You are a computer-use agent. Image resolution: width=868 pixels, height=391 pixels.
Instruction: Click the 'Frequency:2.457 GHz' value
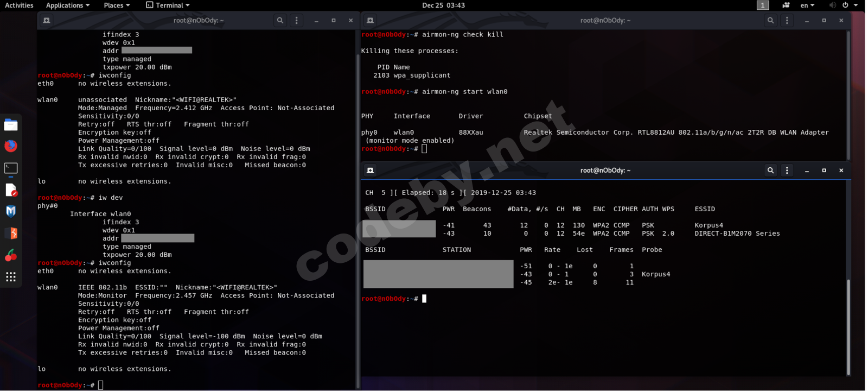174,295
